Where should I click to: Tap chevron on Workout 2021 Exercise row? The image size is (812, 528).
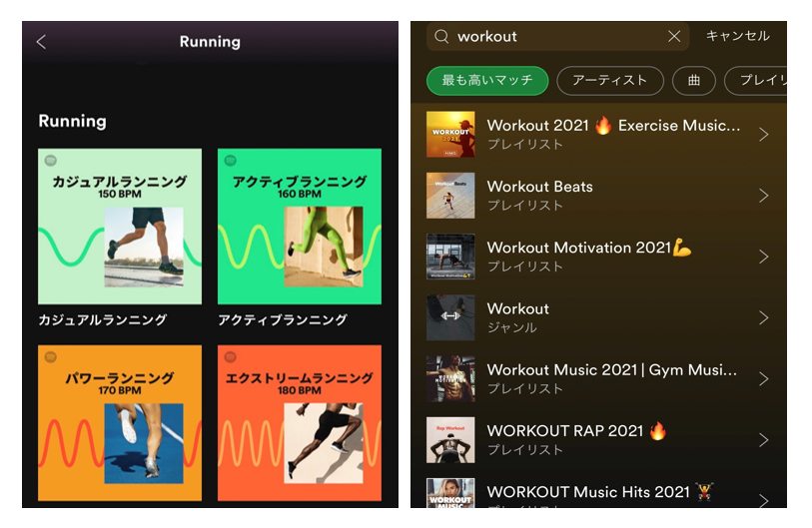[x=763, y=134]
